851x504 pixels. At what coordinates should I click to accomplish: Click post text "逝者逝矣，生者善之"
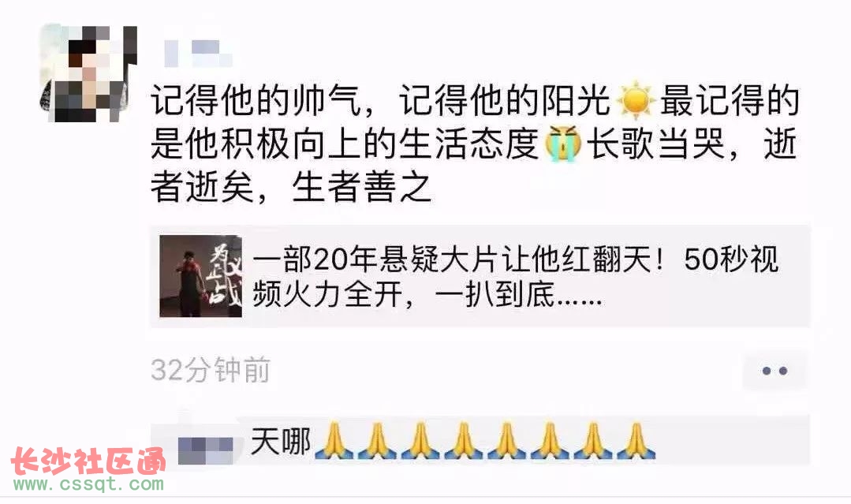[291, 188]
